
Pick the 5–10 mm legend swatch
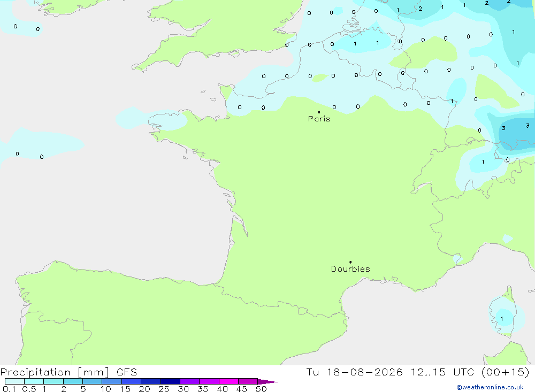pos(93,381)
